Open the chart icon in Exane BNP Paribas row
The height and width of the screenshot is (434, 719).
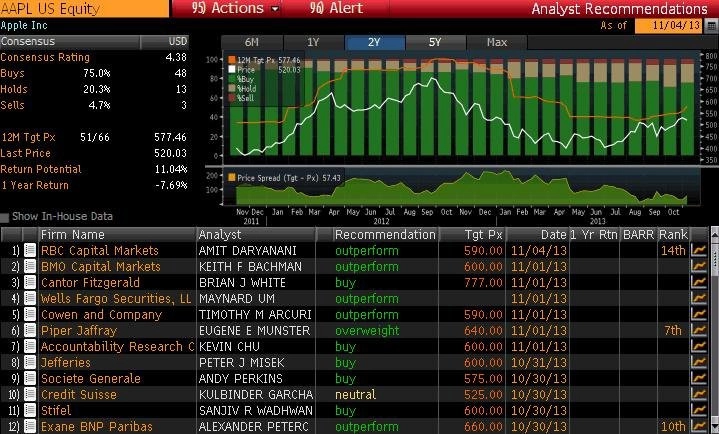point(699,427)
